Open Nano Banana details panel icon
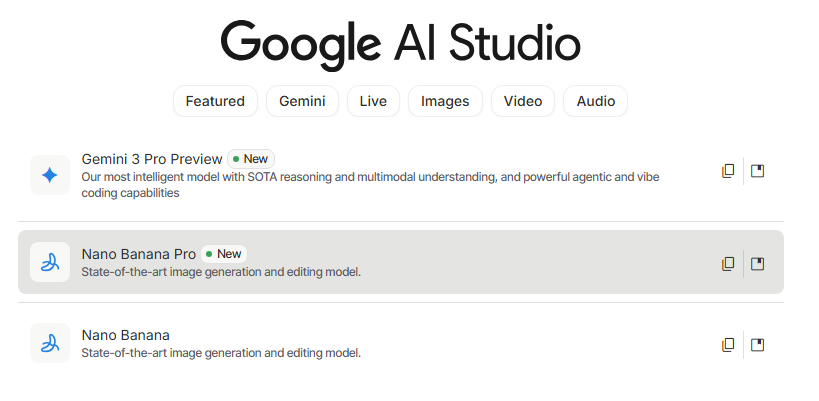Screen dimensions: 819x401 [757, 345]
